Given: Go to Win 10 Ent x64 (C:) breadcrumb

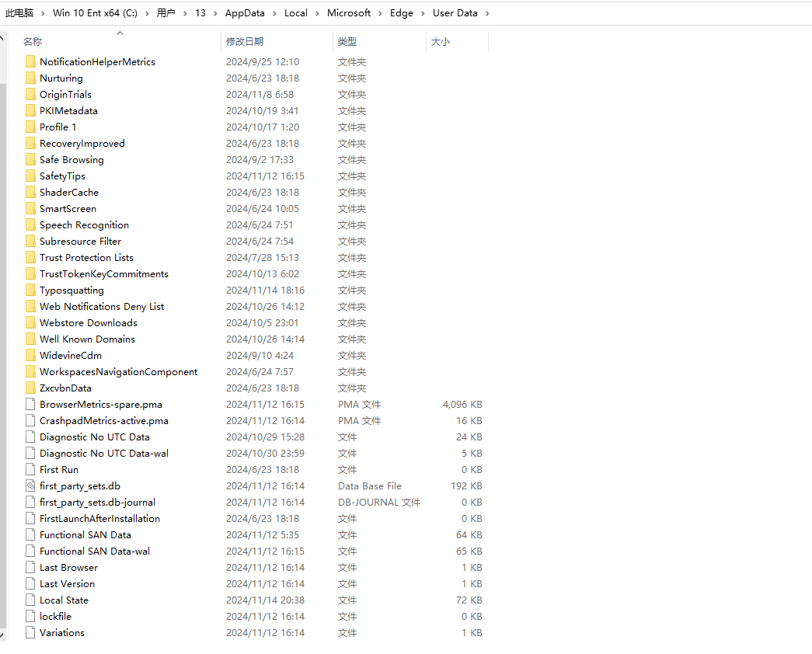Looking at the screenshot, I should click(x=96, y=13).
